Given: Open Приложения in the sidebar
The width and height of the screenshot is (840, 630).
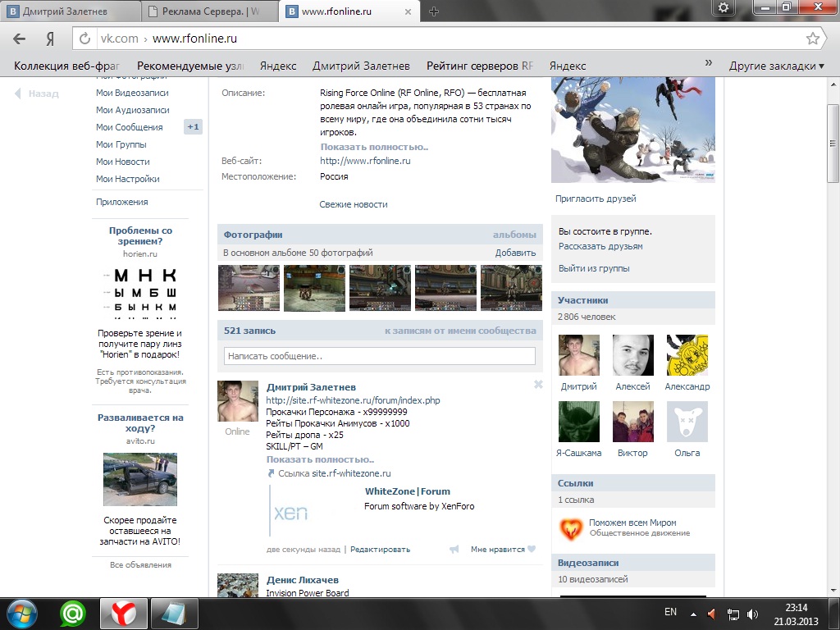Looking at the screenshot, I should [x=121, y=202].
